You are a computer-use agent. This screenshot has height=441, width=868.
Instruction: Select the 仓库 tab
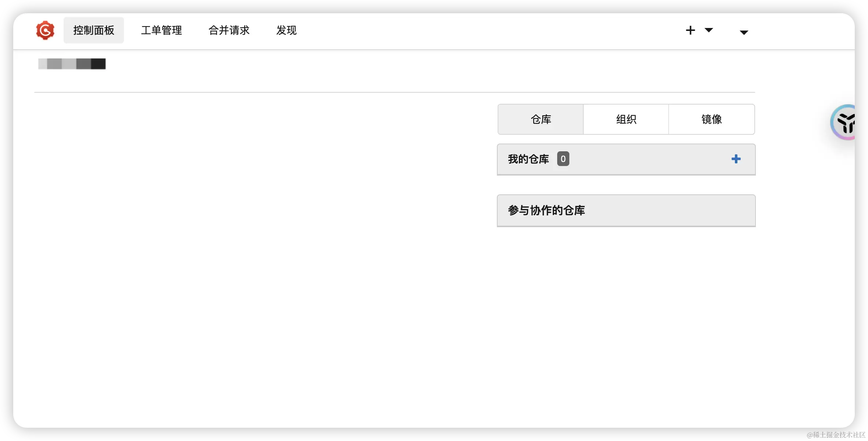click(x=541, y=119)
